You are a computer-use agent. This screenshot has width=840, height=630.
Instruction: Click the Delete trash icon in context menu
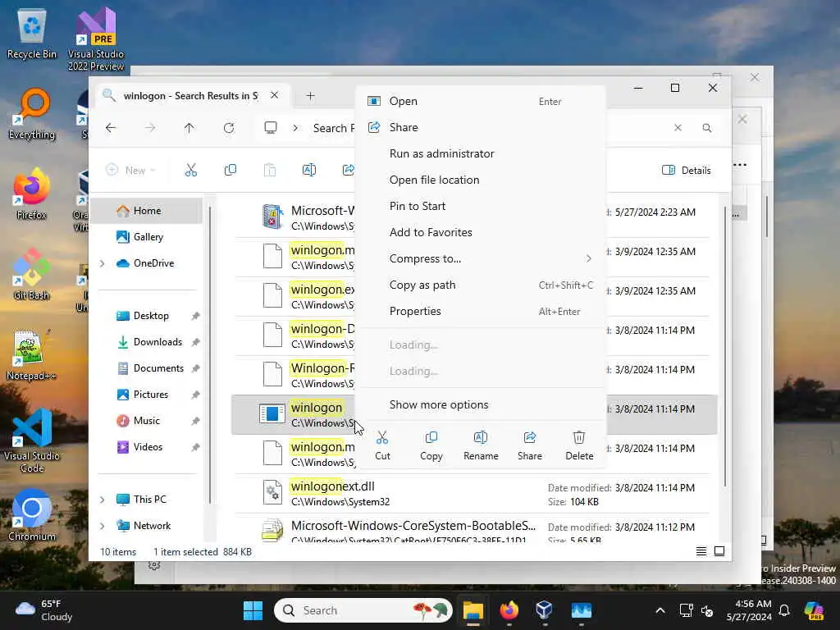(579, 438)
